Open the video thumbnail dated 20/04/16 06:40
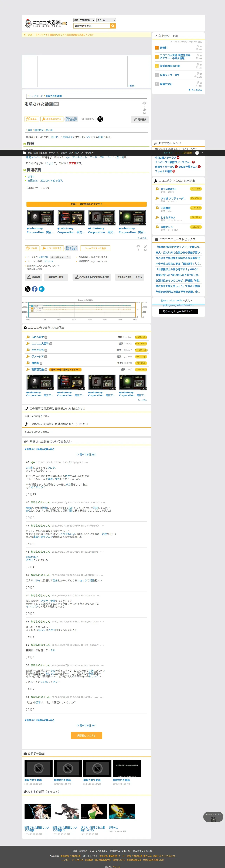 tap(38, 768)
